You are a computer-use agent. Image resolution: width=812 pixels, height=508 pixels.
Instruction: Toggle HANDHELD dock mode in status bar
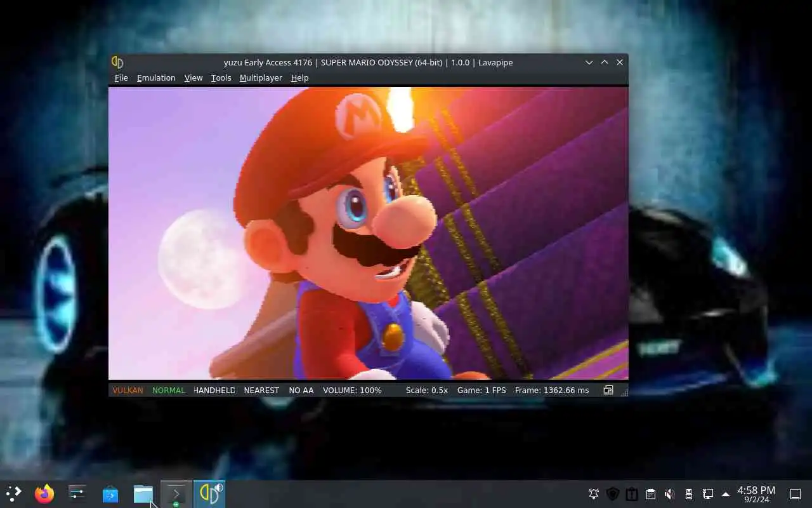pos(214,390)
